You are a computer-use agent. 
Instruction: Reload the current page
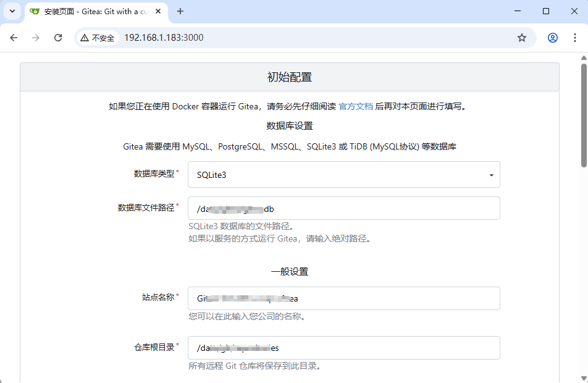tap(58, 38)
